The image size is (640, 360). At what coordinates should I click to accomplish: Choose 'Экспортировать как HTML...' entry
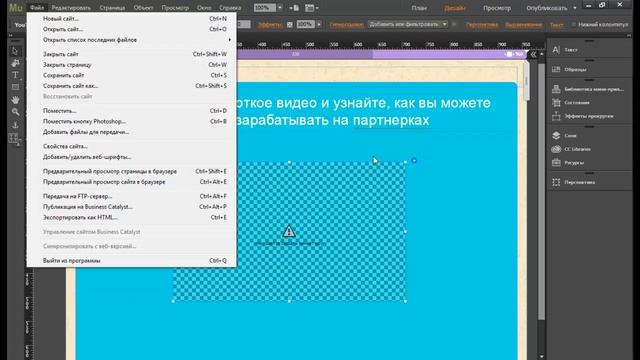pos(131,217)
